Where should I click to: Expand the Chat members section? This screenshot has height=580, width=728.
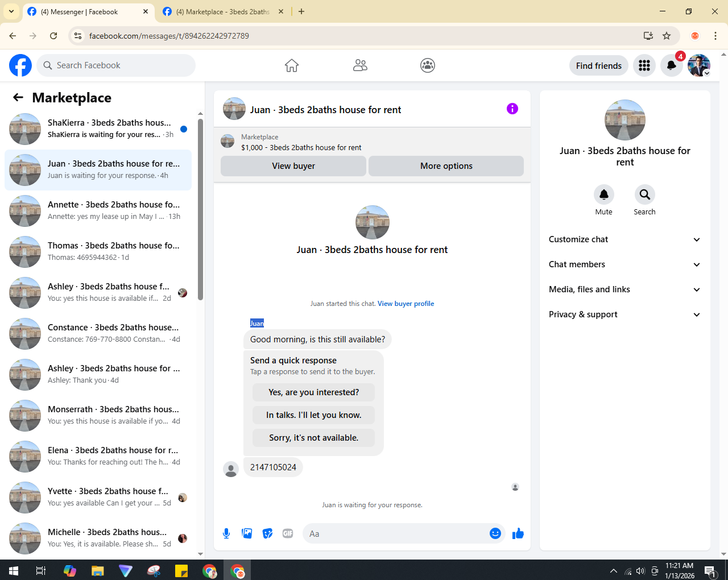(625, 264)
